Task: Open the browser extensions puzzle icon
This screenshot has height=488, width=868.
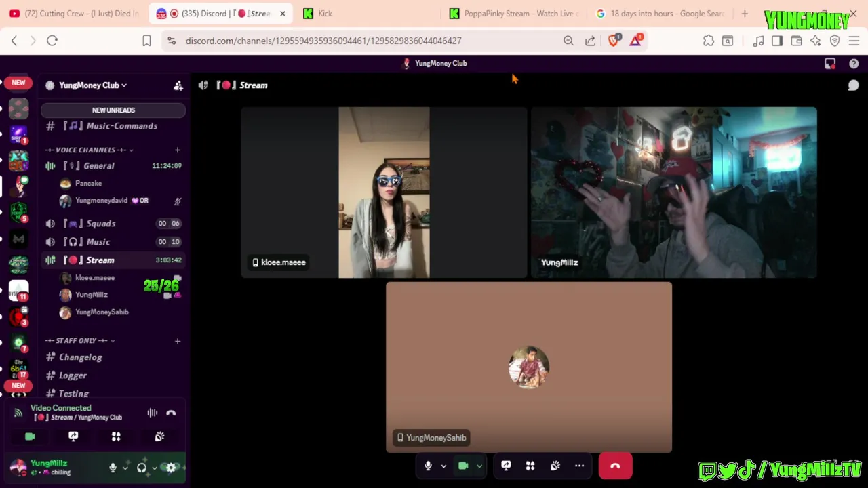Action: pos(709,41)
